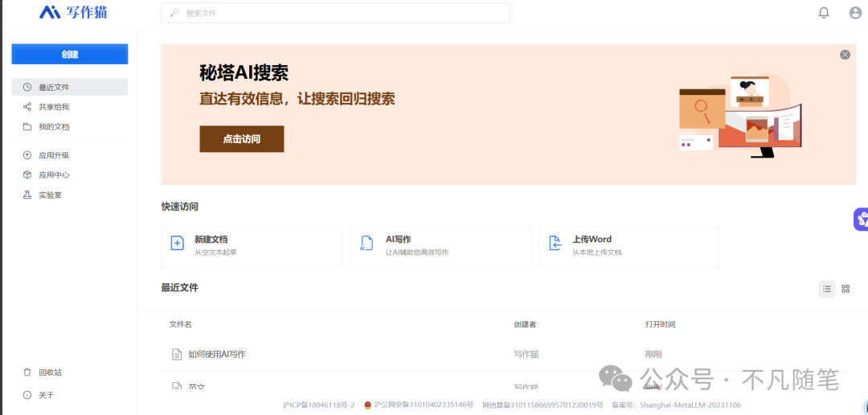Click the 快速访问 section heading

coord(180,207)
